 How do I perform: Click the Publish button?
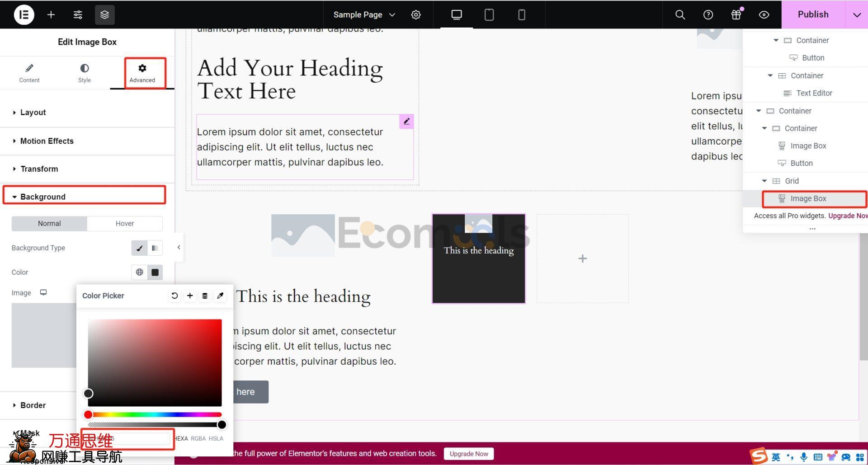click(x=813, y=14)
